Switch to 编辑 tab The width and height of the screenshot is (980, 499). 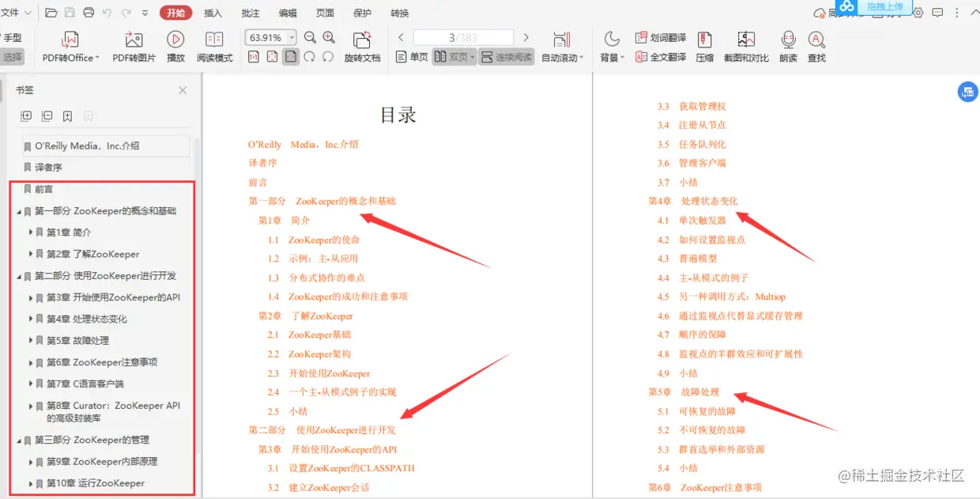tap(288, 13)
